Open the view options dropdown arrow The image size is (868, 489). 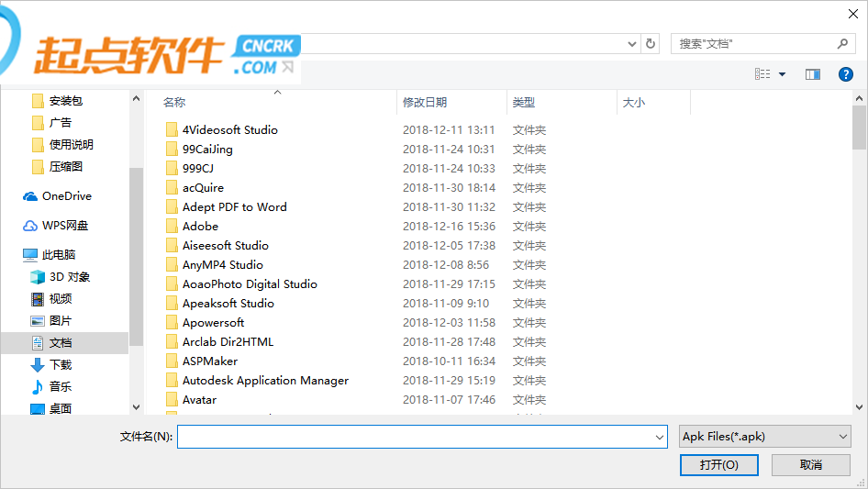point(782,74)
